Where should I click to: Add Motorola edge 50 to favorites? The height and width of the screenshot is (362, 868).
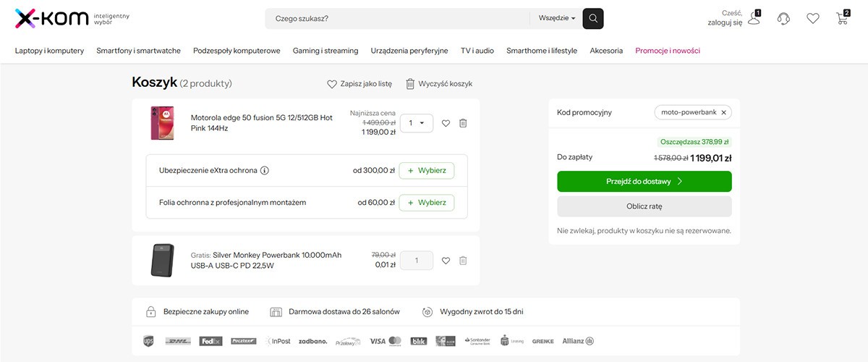click(446, 123)
